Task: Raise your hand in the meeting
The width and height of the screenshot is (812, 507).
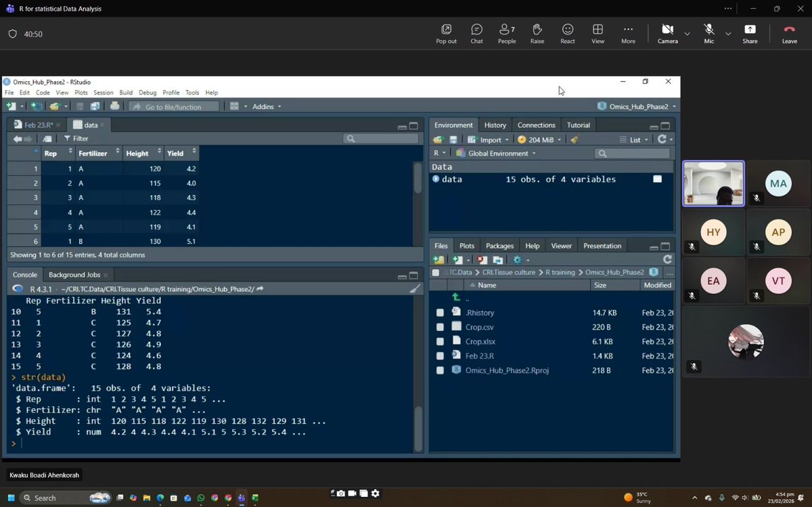Action: pos(537,34)
